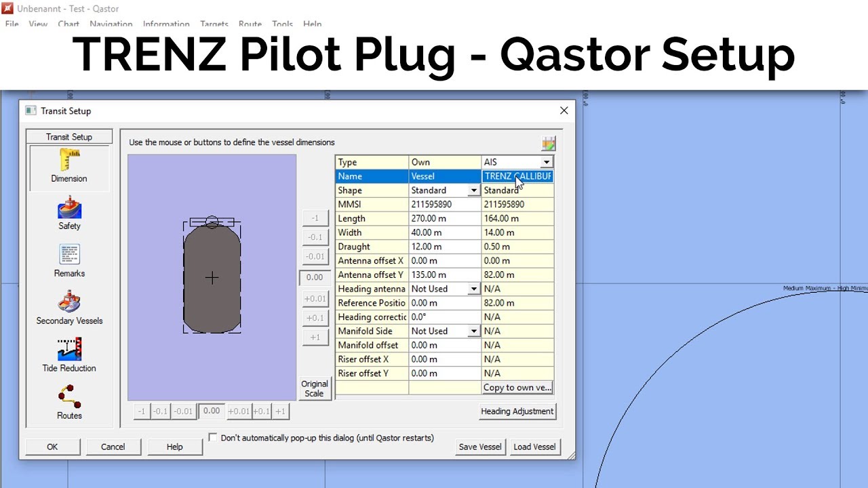The width and height of the screenshot is (868, 488).
Task: Click vertical +0.01 adjustment button
Action: pyautogui.click(x=315, y=299)
